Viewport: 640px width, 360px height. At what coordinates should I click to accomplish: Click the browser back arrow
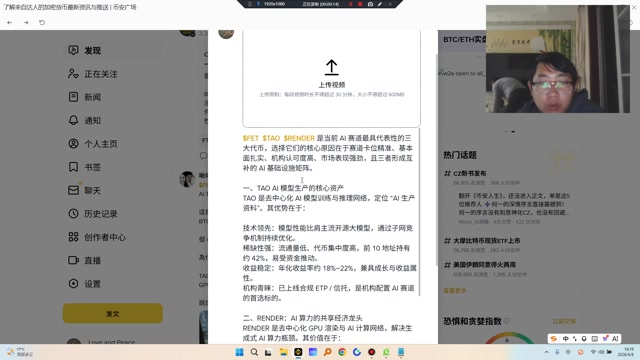(9, 22)
